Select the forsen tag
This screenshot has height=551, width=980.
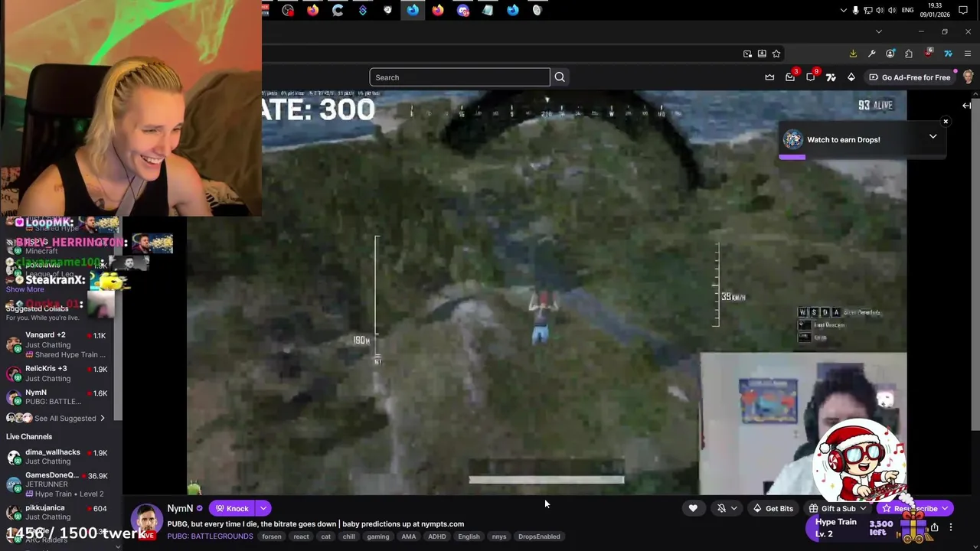272,536
